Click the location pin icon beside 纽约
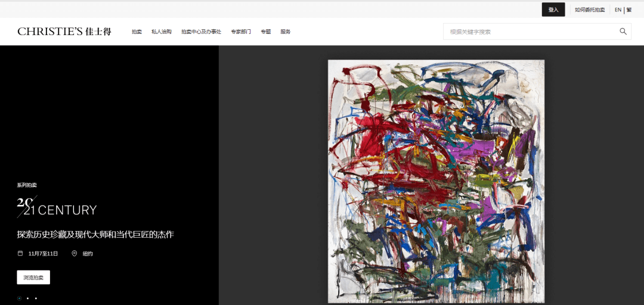The image size is (644, 305). click(75, 253)
